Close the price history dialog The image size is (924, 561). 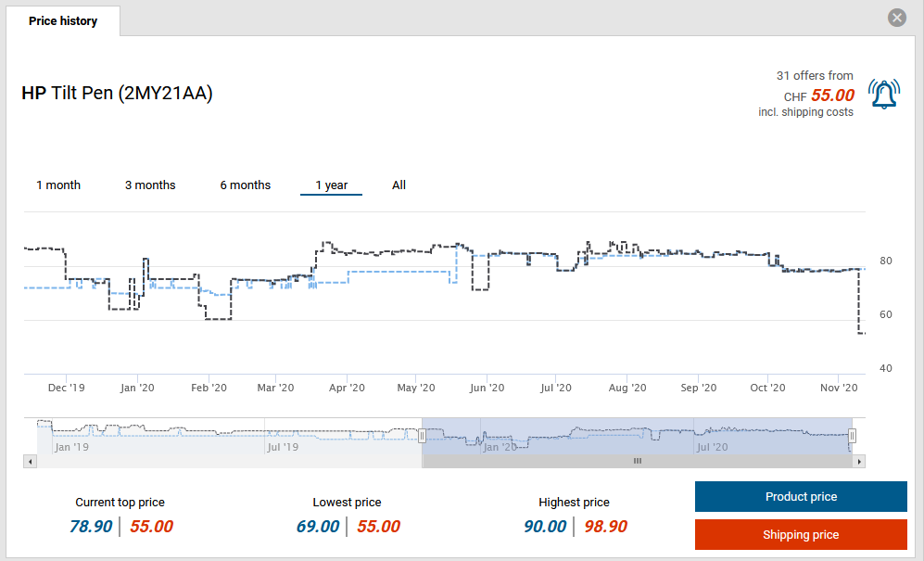[896, 18]
